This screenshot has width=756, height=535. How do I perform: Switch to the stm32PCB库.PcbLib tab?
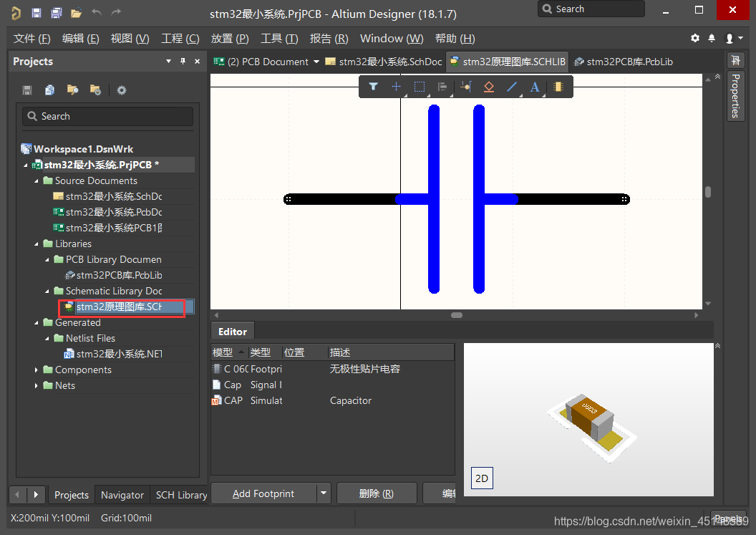[624, 62]
